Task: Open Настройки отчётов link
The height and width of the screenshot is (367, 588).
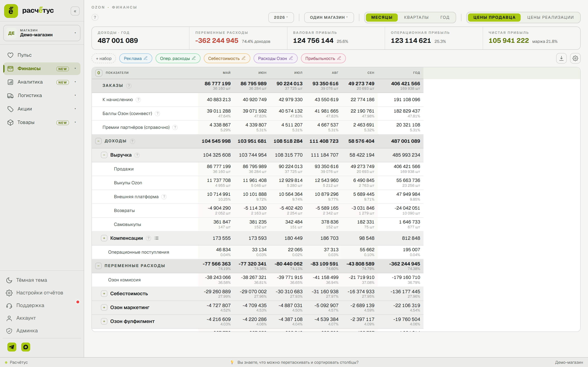Action: 40,293
